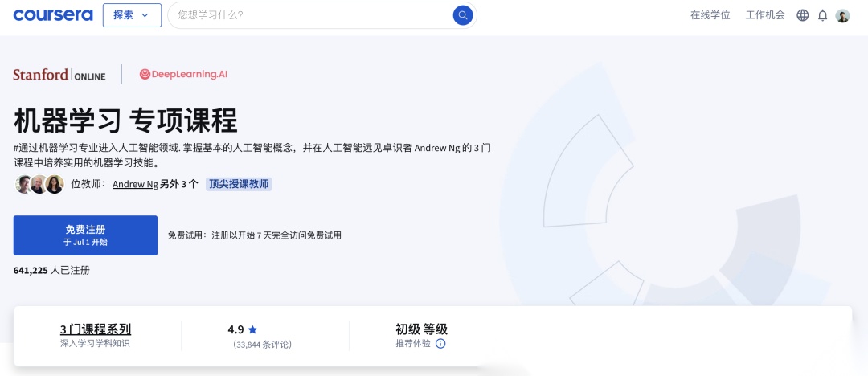Screen dimensions: 868x376
Task: Click the 另外 3 个 instructors text
Action: [178, 185]
